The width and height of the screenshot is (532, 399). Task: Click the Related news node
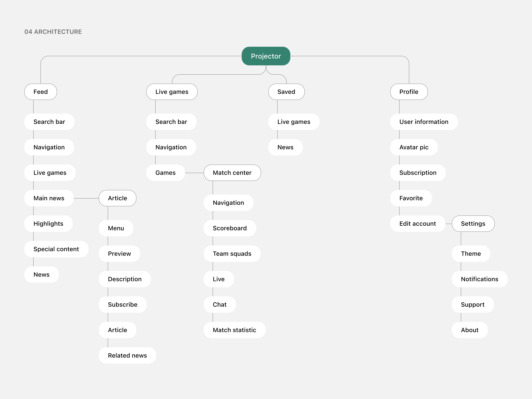[127, 355]
